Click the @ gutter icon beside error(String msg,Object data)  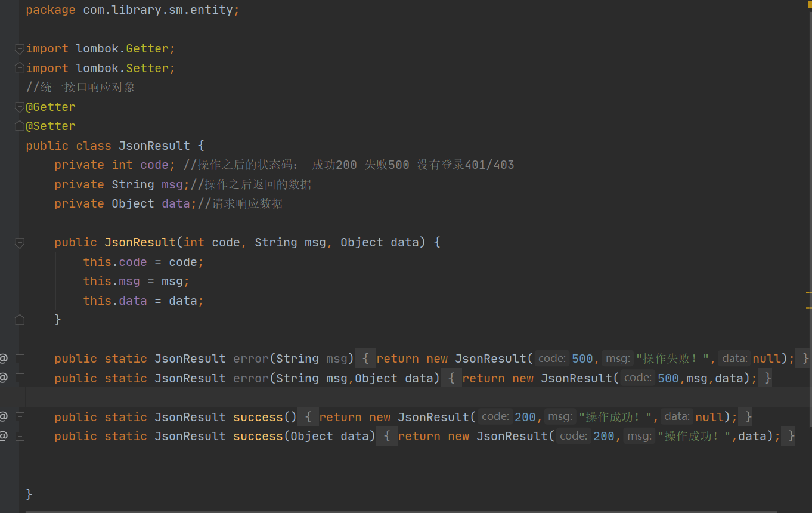pyautogui.click(x=4, y=378)
